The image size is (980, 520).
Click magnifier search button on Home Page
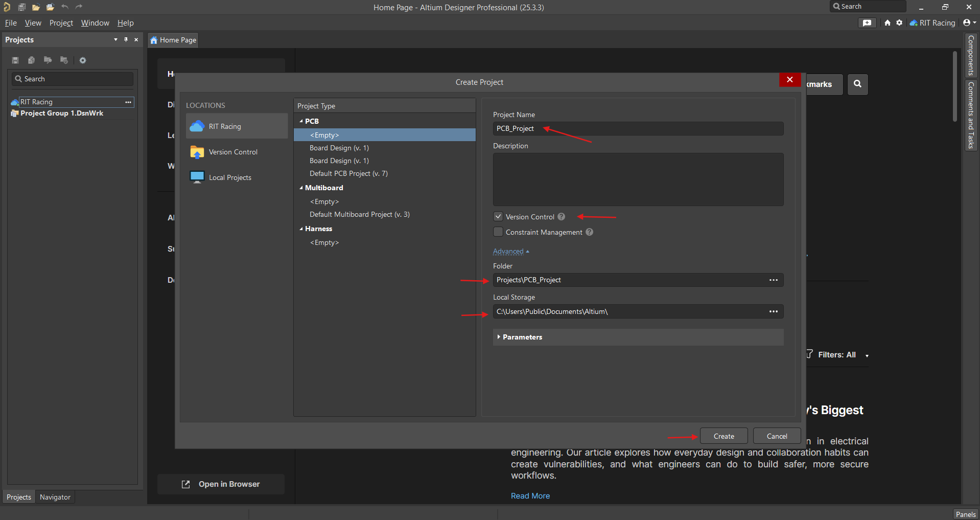(x=858, y=84)
